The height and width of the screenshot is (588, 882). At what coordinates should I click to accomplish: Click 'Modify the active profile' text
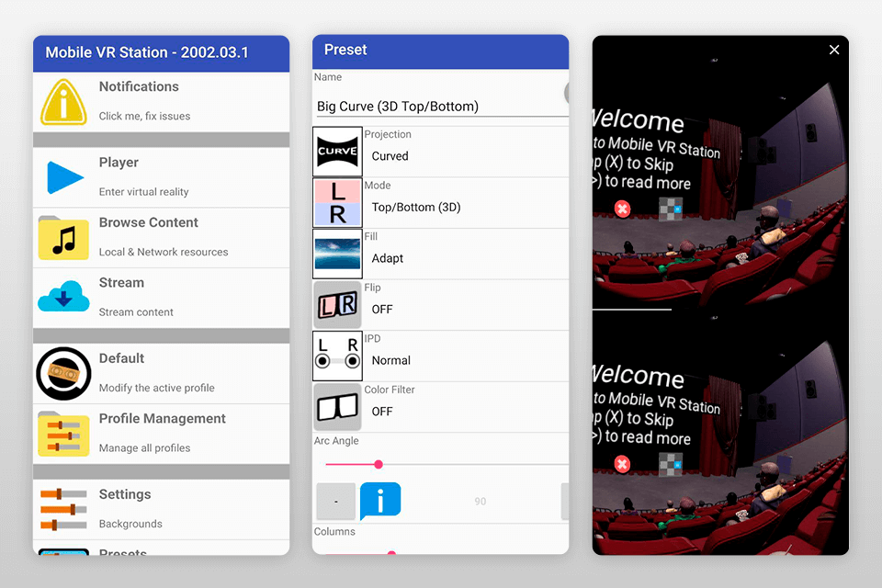156,388
